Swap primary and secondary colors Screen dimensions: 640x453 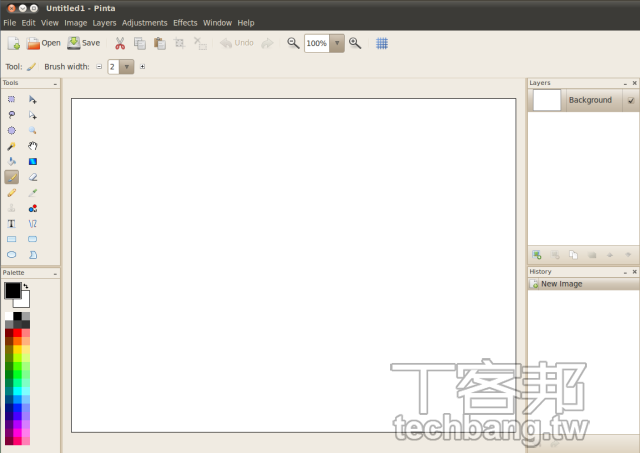tap(26, 286)
